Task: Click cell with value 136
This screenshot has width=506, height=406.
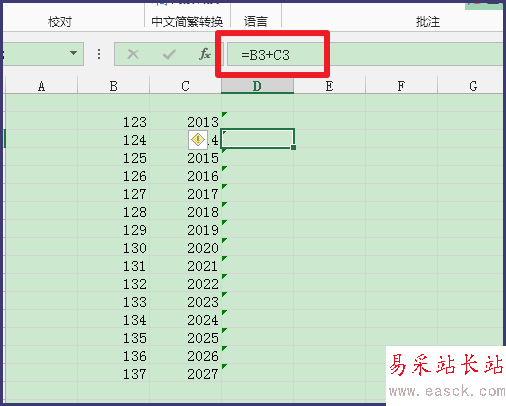Action: pos(113,355)
